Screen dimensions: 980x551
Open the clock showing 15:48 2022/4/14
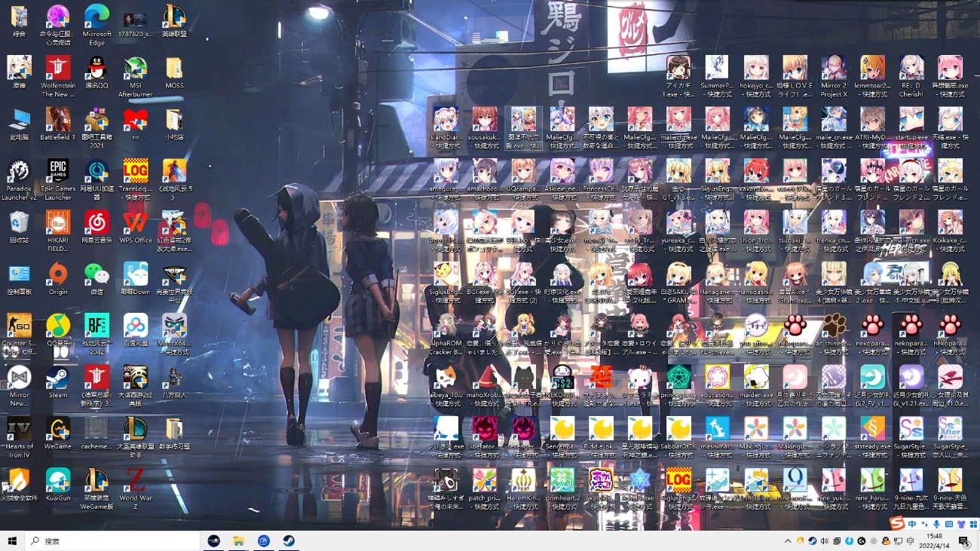click(x=934, y=540)
